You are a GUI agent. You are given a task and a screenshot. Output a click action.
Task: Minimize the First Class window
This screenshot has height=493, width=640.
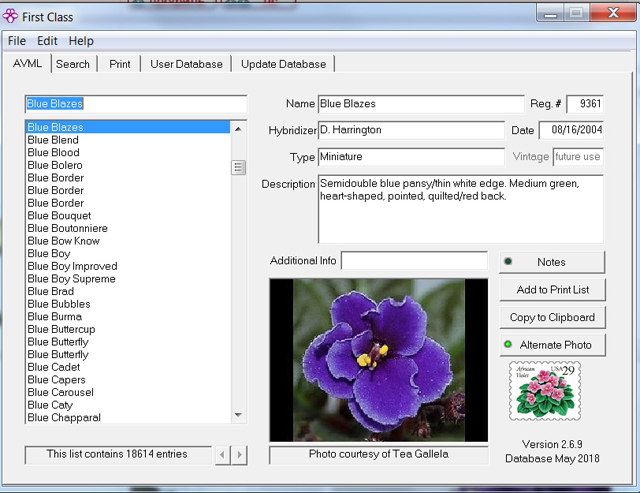(x=550, y=13)
